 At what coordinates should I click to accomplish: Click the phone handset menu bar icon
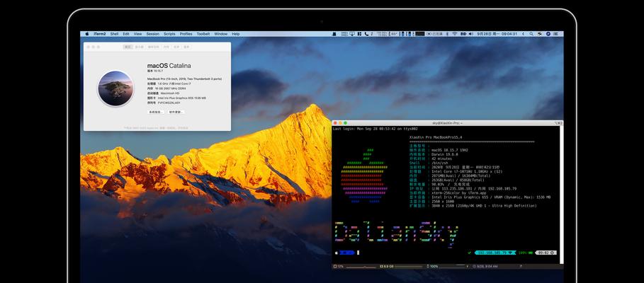pyautogui.click(x=366, y=34)
